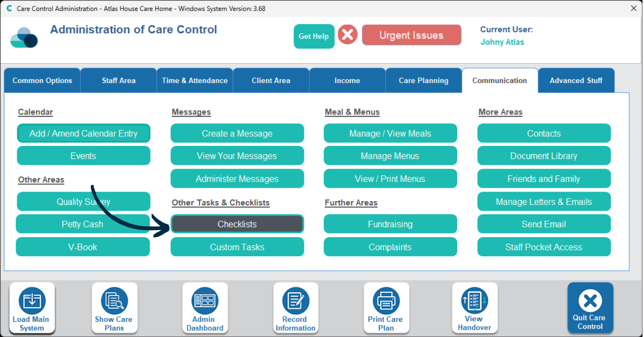
Task: Click the Johny Atlas current user name
Action: click(x=502, y=42)
